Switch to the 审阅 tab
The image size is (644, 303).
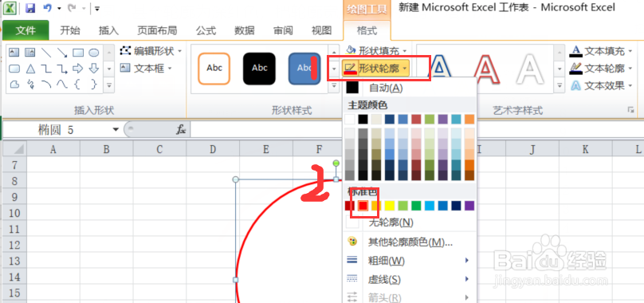283,30
